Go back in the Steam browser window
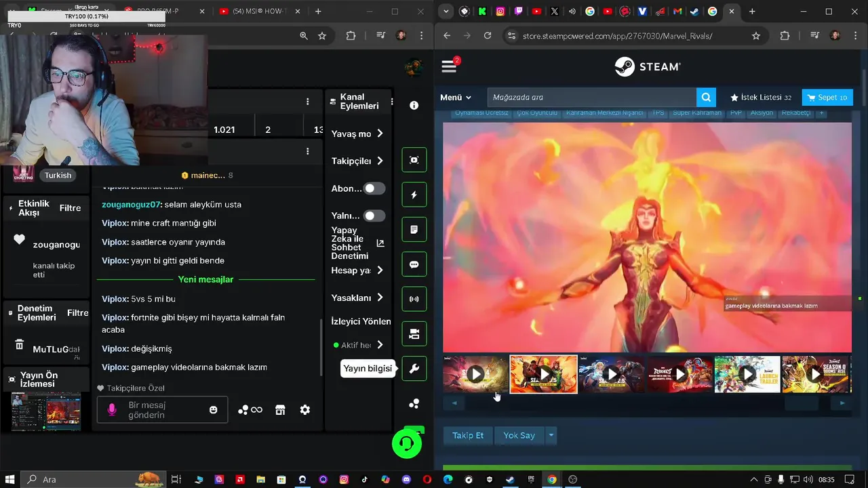 (446, 36)
